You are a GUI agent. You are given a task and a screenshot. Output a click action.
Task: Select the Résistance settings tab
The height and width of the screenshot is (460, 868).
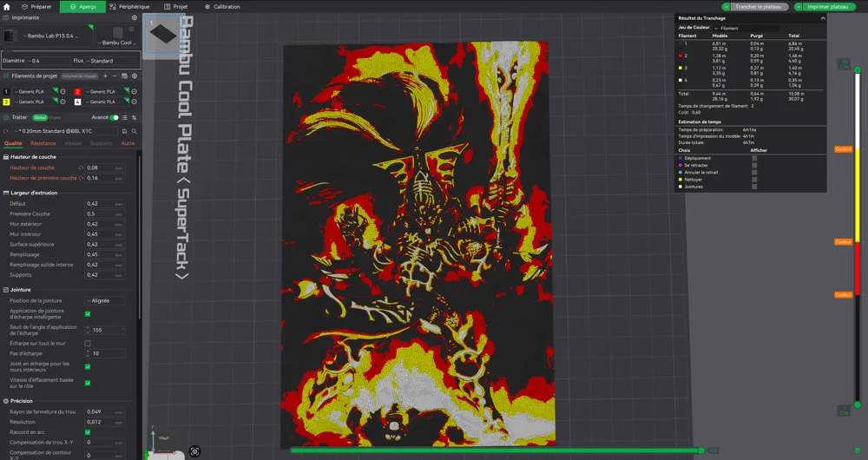tap(43, 143)
